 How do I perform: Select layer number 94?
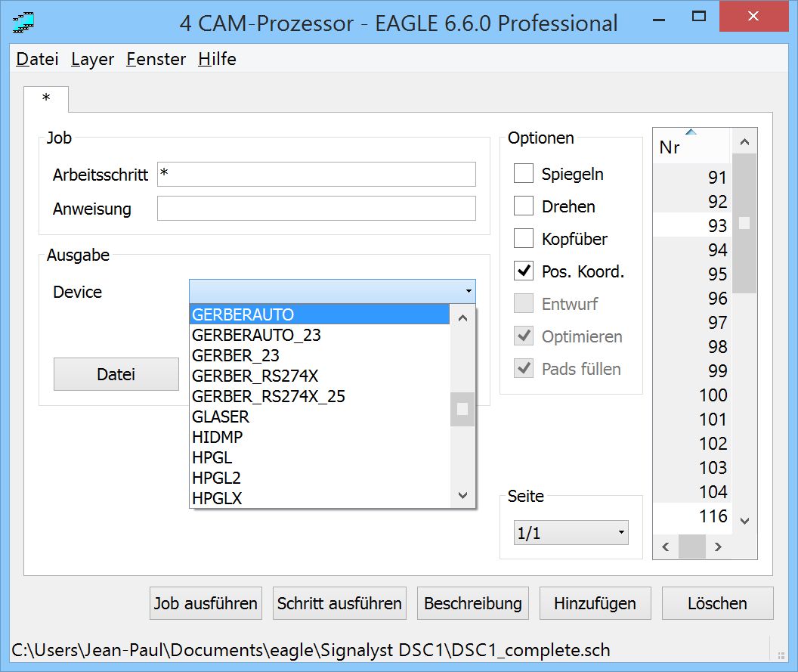tap(692, 249)
